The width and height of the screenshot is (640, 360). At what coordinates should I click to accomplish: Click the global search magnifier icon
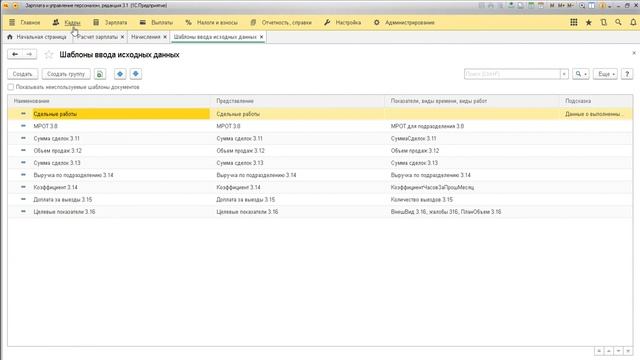point(618,22)
